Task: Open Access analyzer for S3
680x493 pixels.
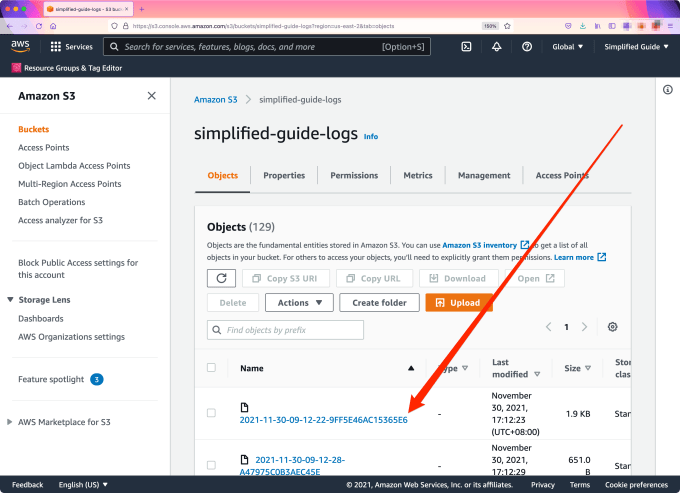Action: click(60, 220)
